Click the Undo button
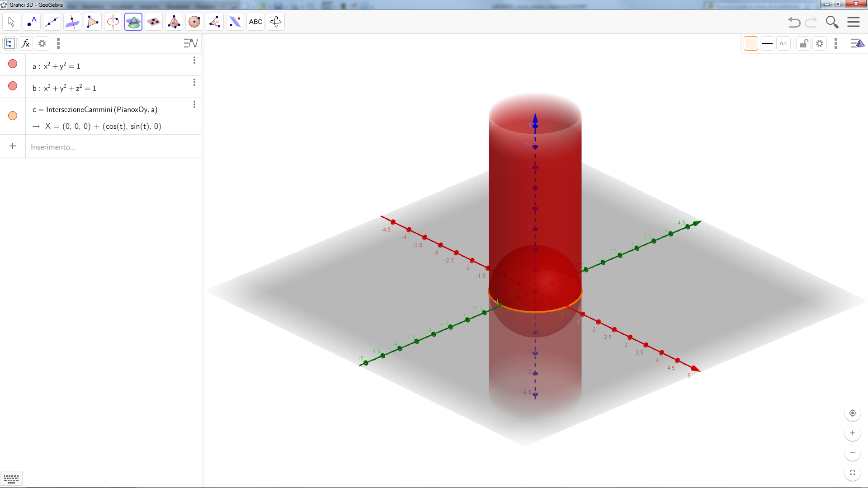Viewport: 868px width, 488px height. tap(794, 22)
